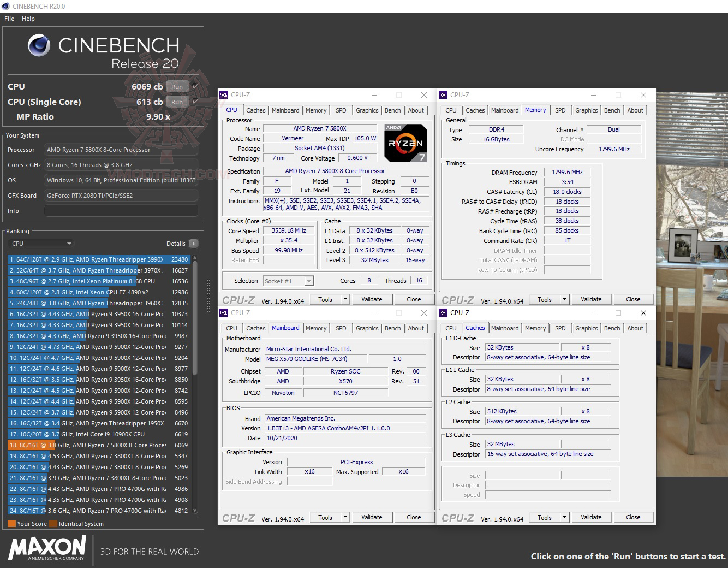
Task: Open the Tools dropdown arrow in the Mainboard tab window
Action: [345, 517]
